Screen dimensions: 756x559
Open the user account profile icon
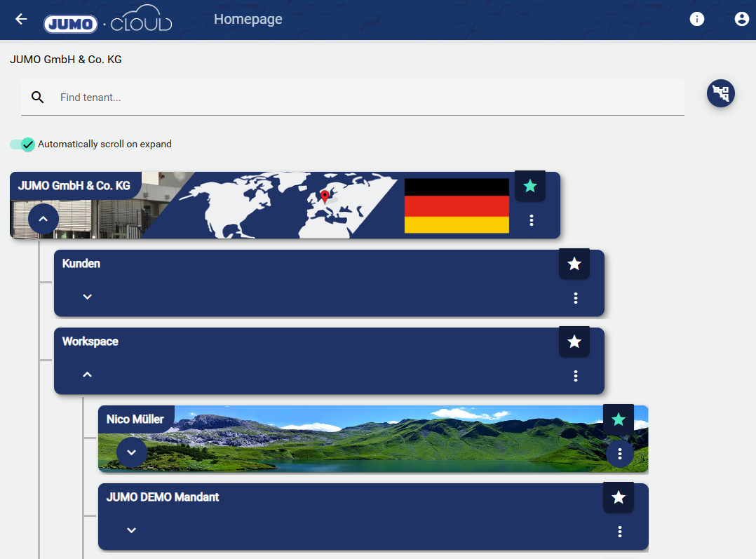(741, 19)
